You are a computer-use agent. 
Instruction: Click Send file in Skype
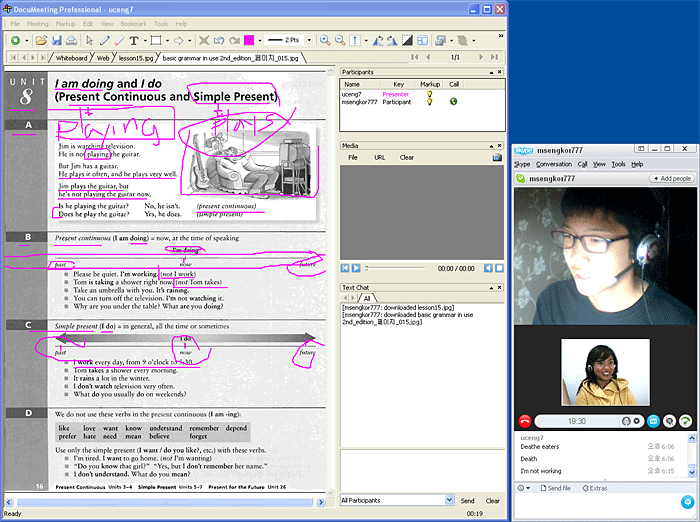pyautogui.click(x=555, y=488)
